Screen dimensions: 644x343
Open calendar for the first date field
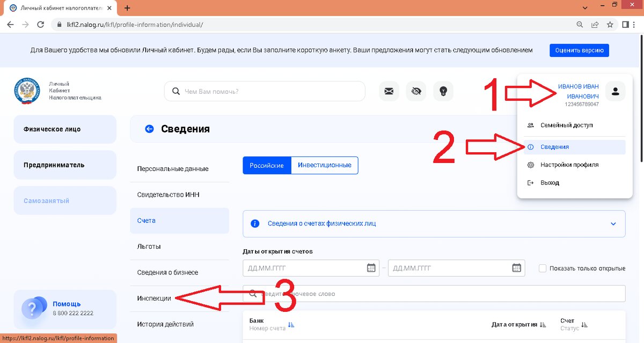371,267
